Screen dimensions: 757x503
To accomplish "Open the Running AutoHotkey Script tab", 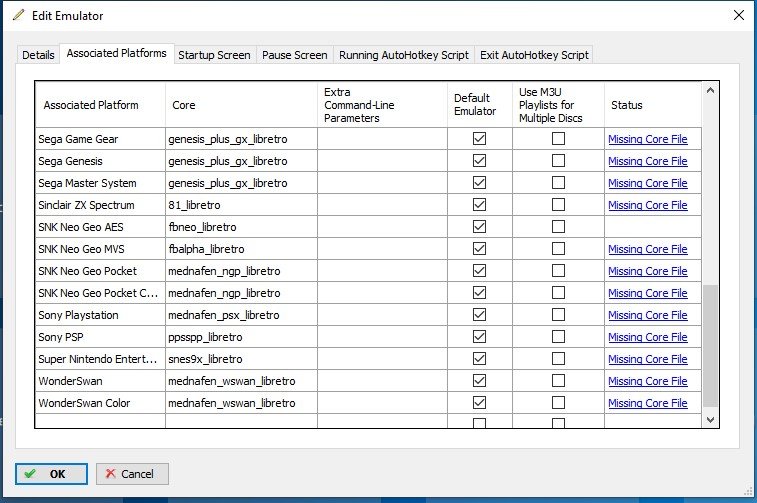I will click(x=403, y=55).
